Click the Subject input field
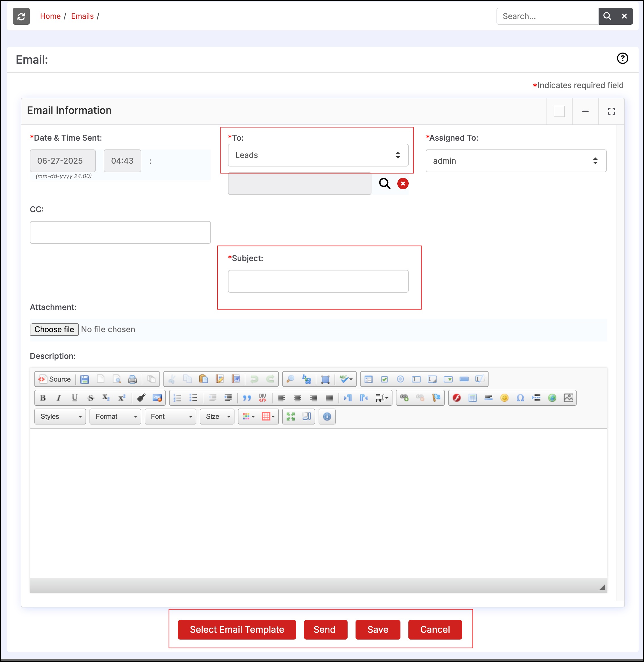 (318, 281)
